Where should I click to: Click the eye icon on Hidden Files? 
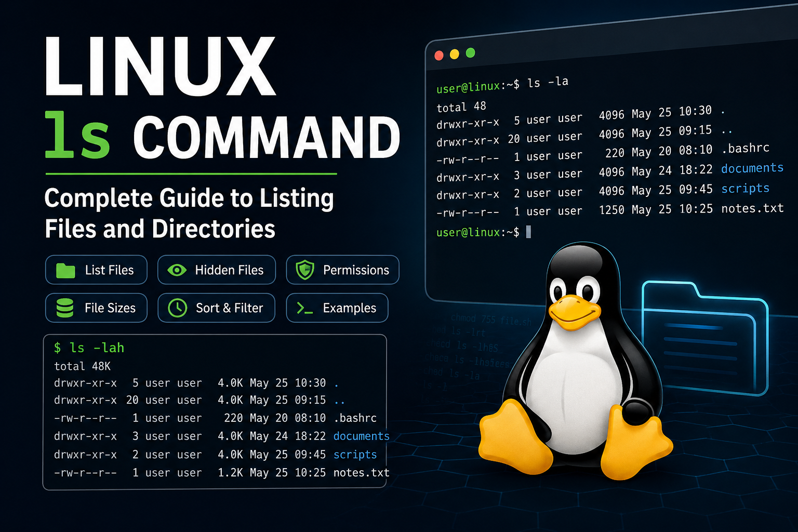pos(177,270)
